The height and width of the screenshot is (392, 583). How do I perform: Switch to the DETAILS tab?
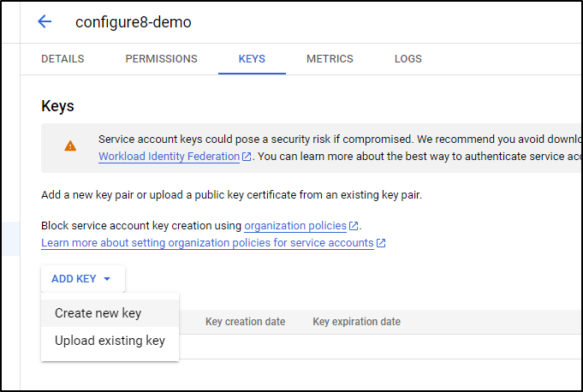point(62,59)
